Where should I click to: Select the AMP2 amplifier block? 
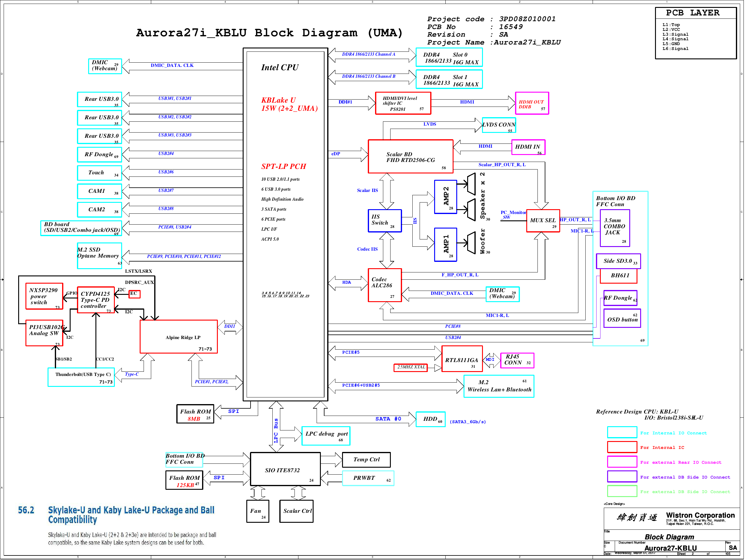pyautogui.click(x=446, y=197)
